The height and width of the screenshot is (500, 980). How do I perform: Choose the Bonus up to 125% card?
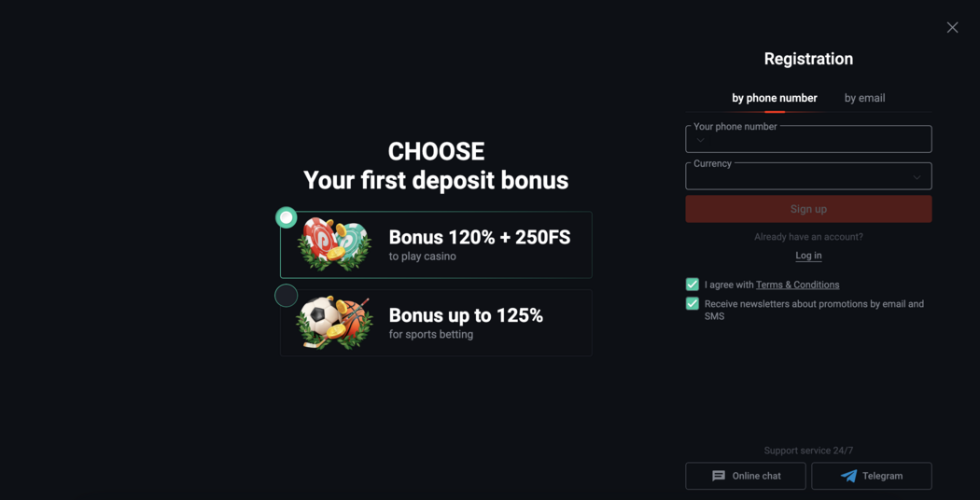click(466, 323)
